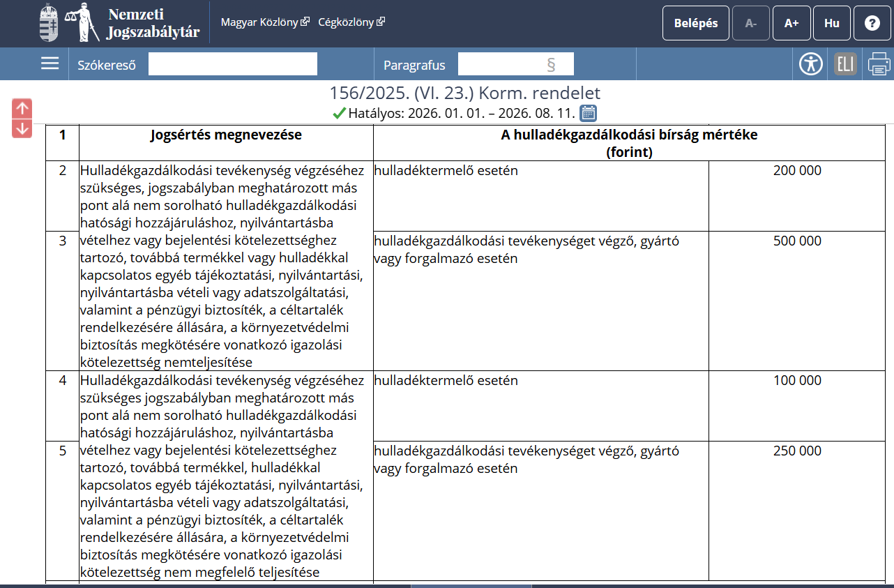Viewport: 894px width, 588px height.
Task: Click the accessibility options icon
Action: [x=811, y=64]
